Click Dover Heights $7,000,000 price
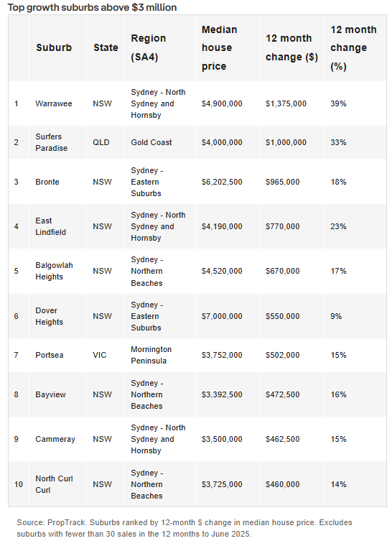Viewport: 392px width, 546px height. pyautogui.click(x=222, y=316)
